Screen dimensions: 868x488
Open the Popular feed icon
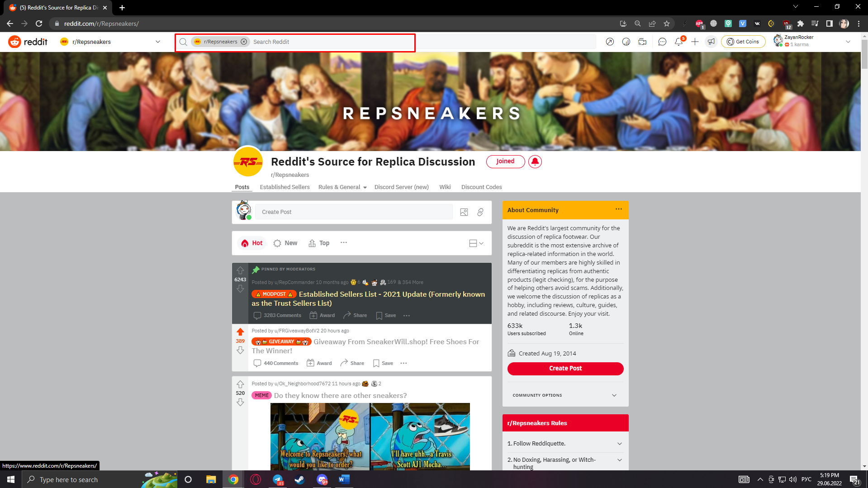pos(610,42)
